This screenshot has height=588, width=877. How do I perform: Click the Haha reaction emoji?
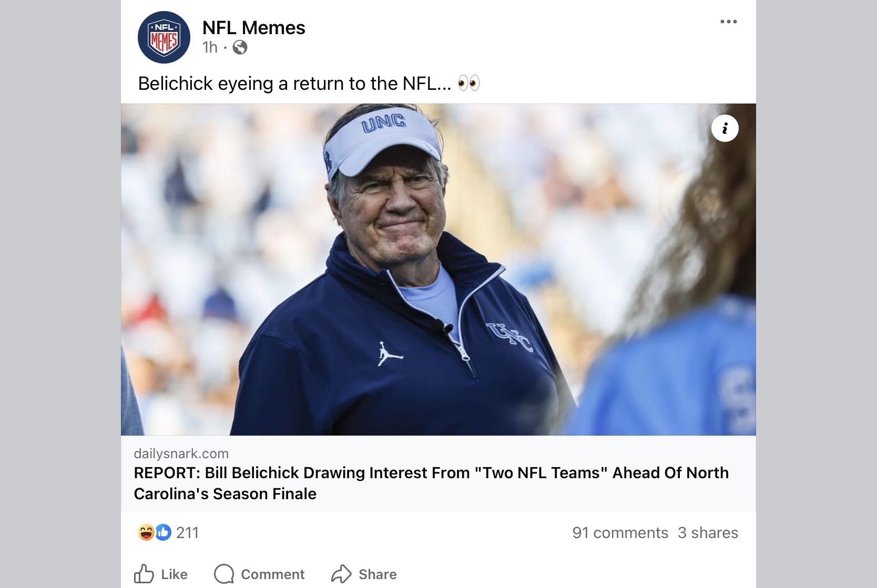click(146, 532)
